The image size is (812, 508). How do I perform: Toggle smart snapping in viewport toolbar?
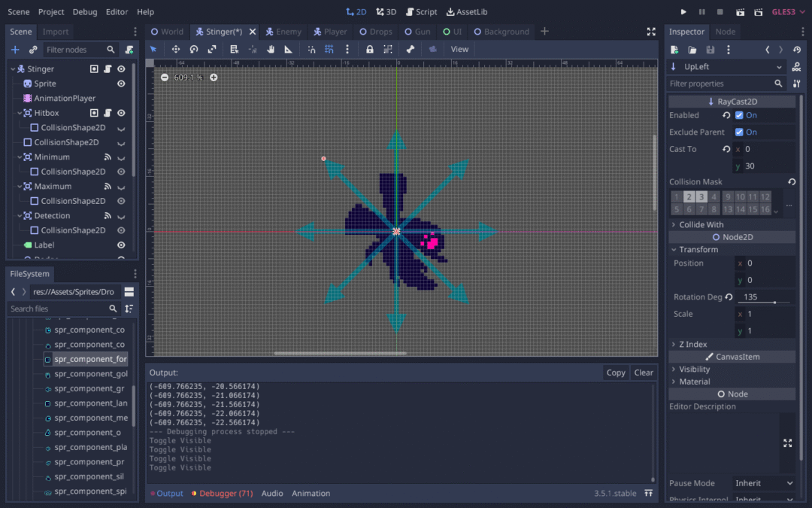pos(311,49)
